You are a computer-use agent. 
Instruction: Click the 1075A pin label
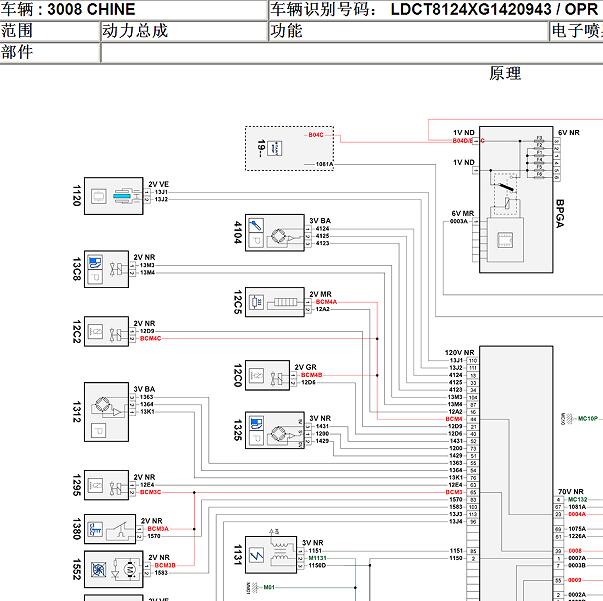coord(577,529)
